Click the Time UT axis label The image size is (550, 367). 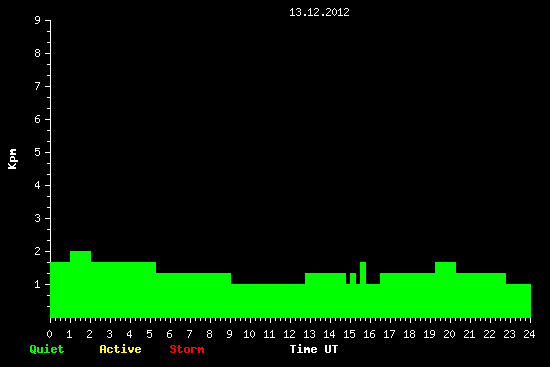point(314,349)
